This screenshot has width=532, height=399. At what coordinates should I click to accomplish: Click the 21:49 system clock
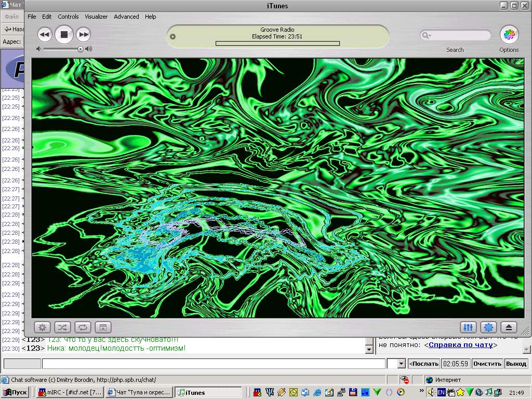[516, 393]
